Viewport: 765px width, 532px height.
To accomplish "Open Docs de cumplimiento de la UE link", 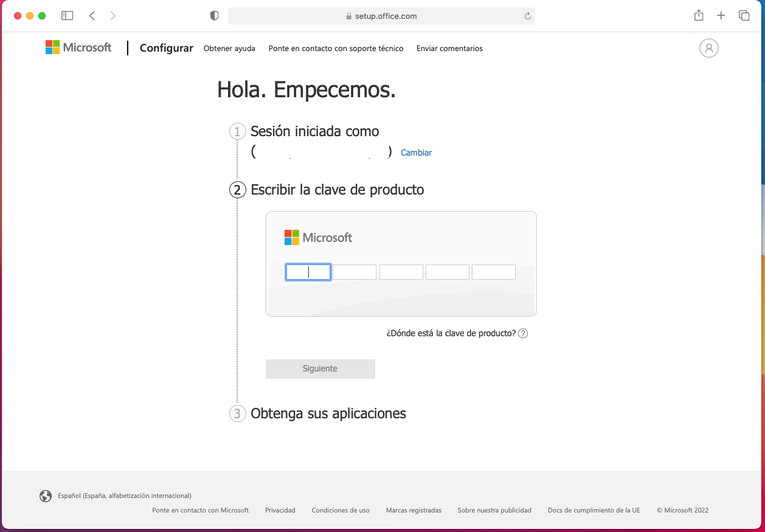I will [594, 510].
